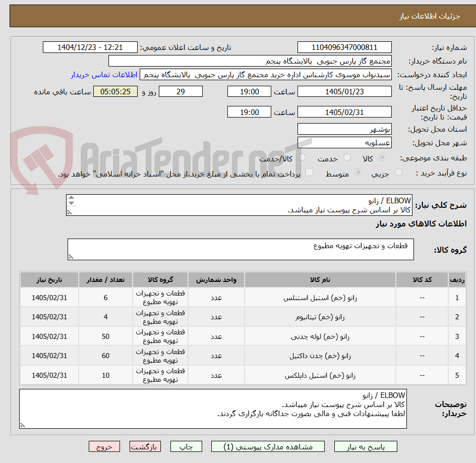Toggle the Islamic treasury payment checkbox

[x=309, y=172]
